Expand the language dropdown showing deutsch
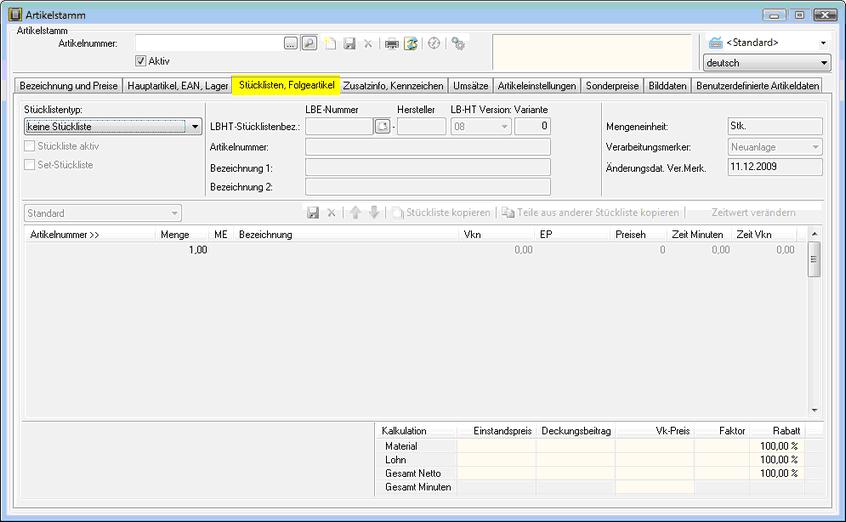The image size is (846, 522). point(823,63)
